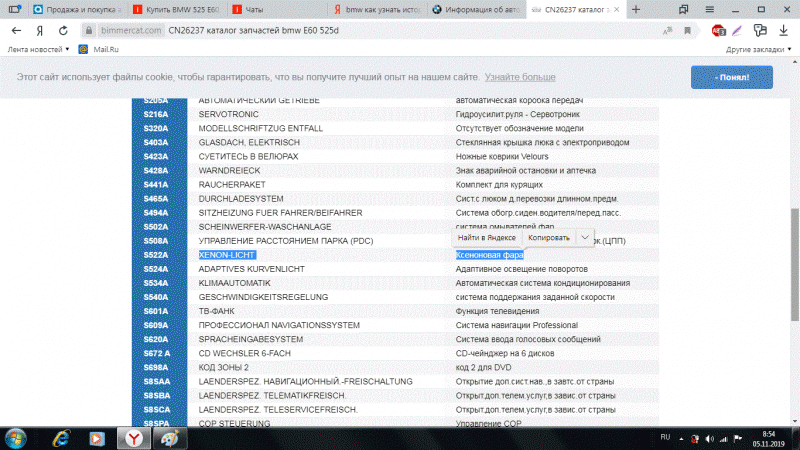The width and height of the screenshot is (800, 450).
Task: Click the scrollbar up arrow
Action: coord(795,62)
